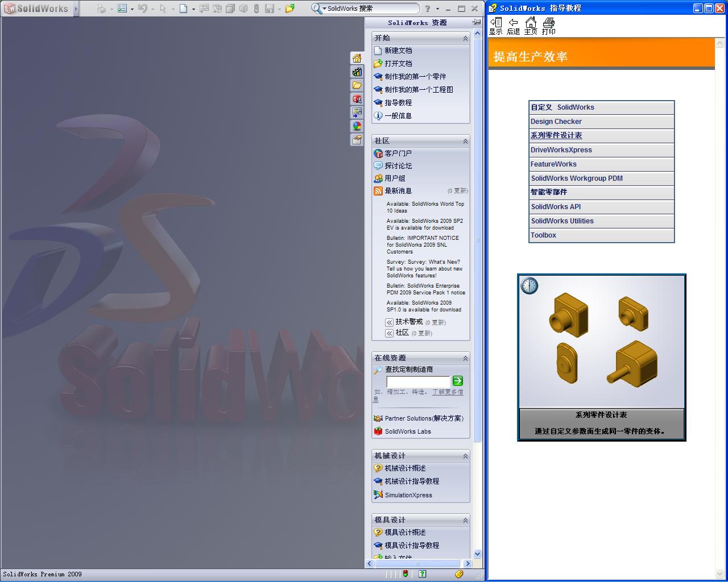Image resolution: width=728 pixels, height=582 pixels.
Task: Collapse the 模具设计 section
Action: (x=465, y=520)
